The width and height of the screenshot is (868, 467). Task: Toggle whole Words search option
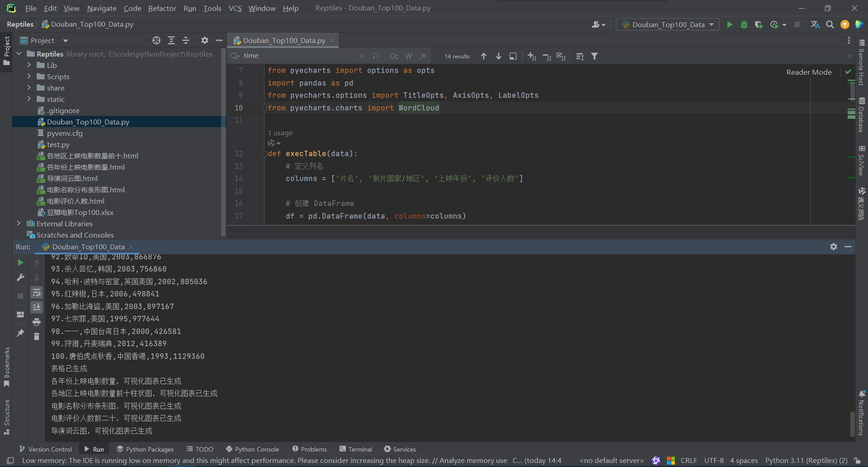pos(409,56)
